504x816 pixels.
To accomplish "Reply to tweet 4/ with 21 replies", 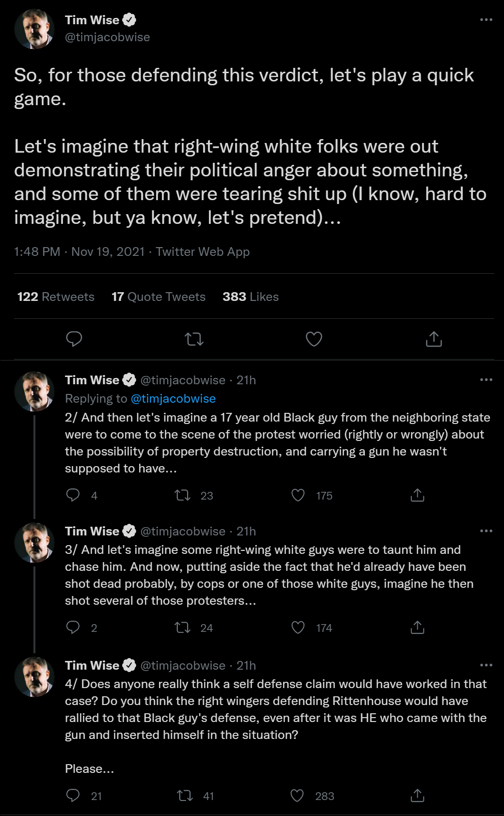I will pyautogui.click(x=73, y=795).
